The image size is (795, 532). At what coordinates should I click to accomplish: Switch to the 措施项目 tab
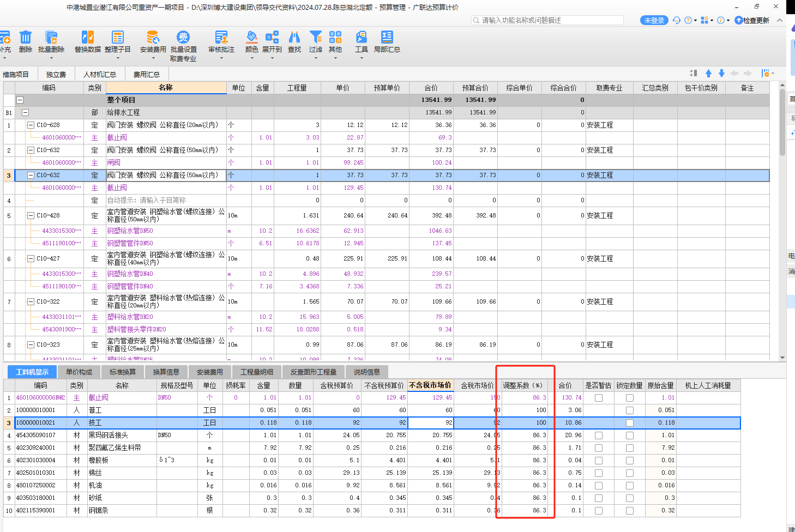(16, 74)
